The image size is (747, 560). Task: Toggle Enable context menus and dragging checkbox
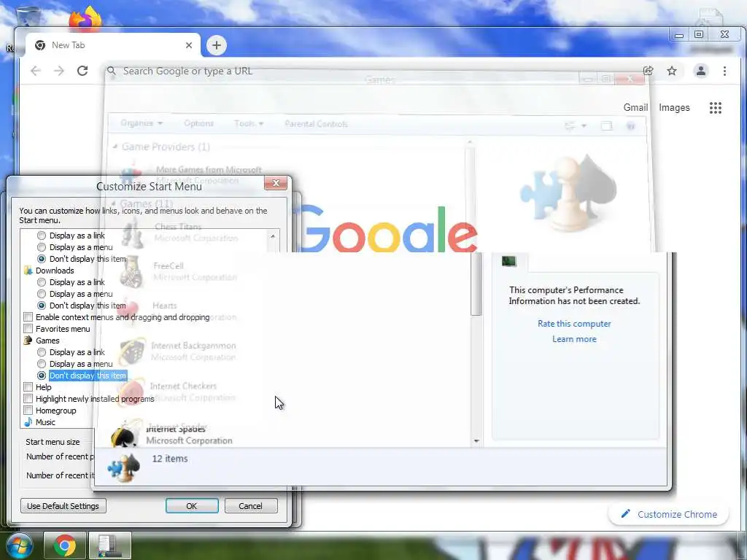point(28,317)
